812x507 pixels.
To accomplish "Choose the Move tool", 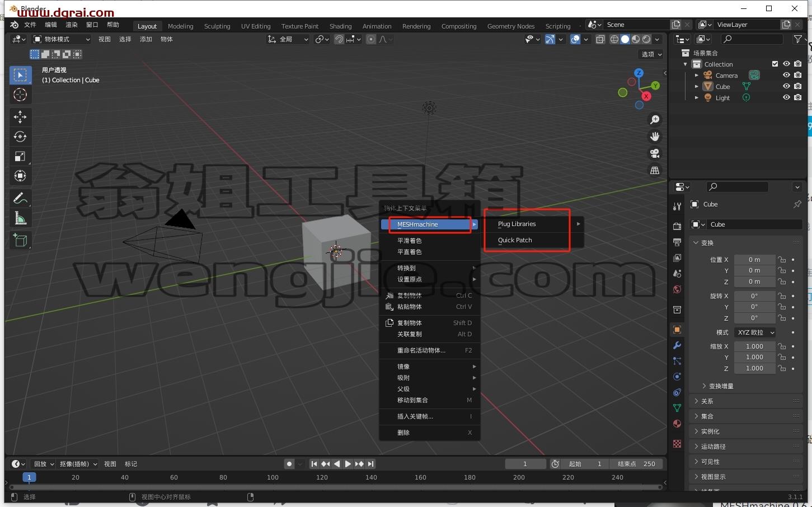I will [x=20, y=117].
